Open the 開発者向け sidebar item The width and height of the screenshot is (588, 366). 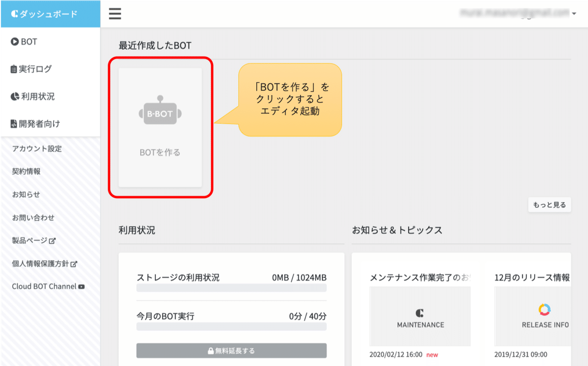click(x=39, y=124)
